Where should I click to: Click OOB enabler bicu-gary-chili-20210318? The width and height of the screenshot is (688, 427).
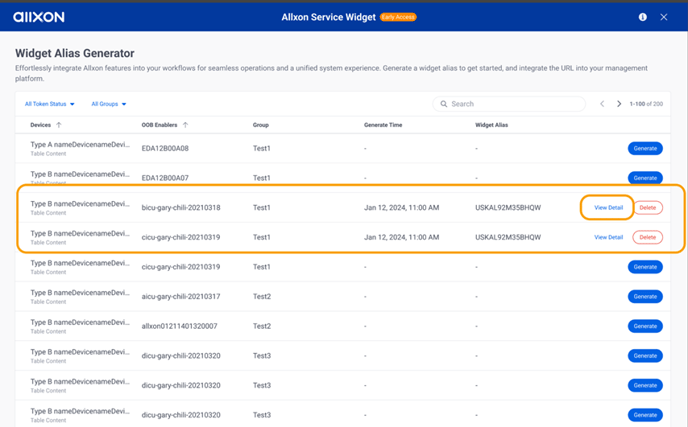click(181, 208)
